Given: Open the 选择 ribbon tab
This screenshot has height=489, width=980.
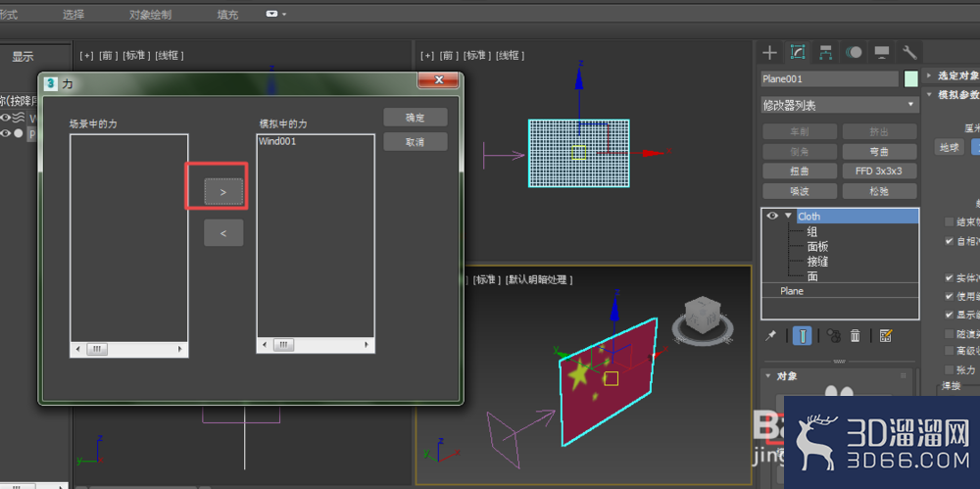Looking at the screenshot, I should tap(73, 15).
